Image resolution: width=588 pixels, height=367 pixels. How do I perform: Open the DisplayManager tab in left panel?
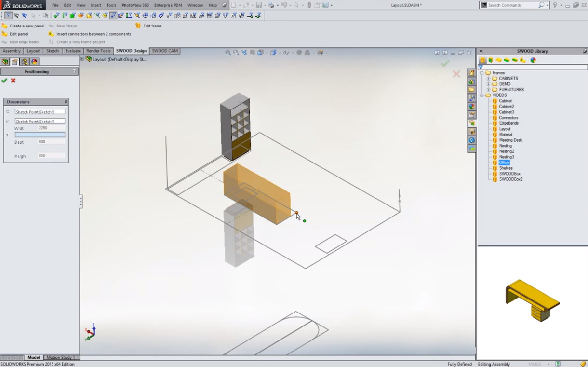click(34, 62)
